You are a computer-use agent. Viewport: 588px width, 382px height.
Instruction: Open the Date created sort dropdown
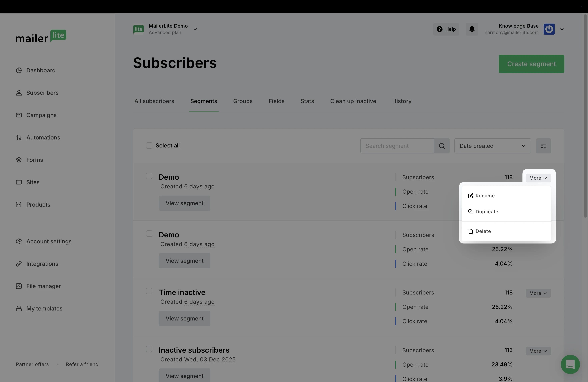492,146
